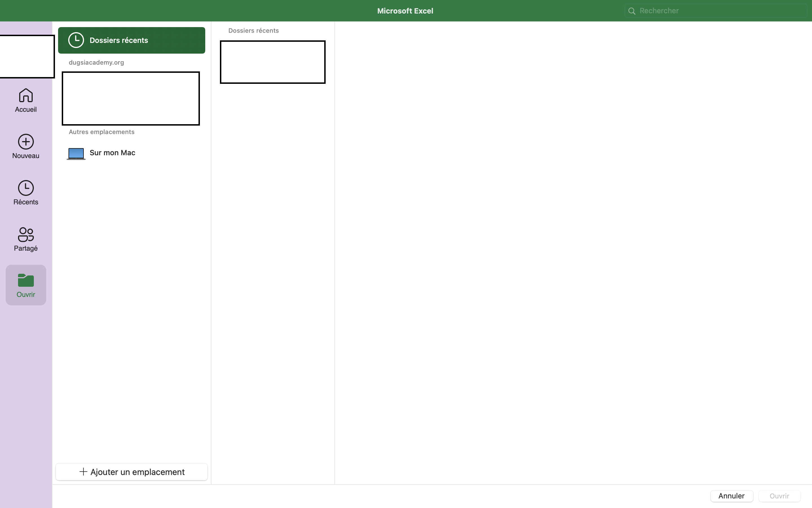Click the Microsoft Excel window title
This screenshot has height=508, width=812.
click(x=405, y=11)
